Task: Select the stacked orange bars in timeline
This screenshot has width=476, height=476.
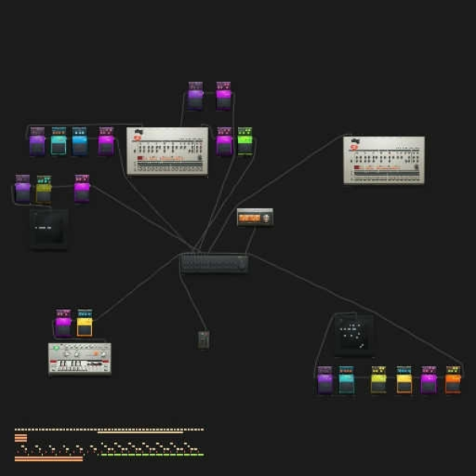Action: pos(21,438)
